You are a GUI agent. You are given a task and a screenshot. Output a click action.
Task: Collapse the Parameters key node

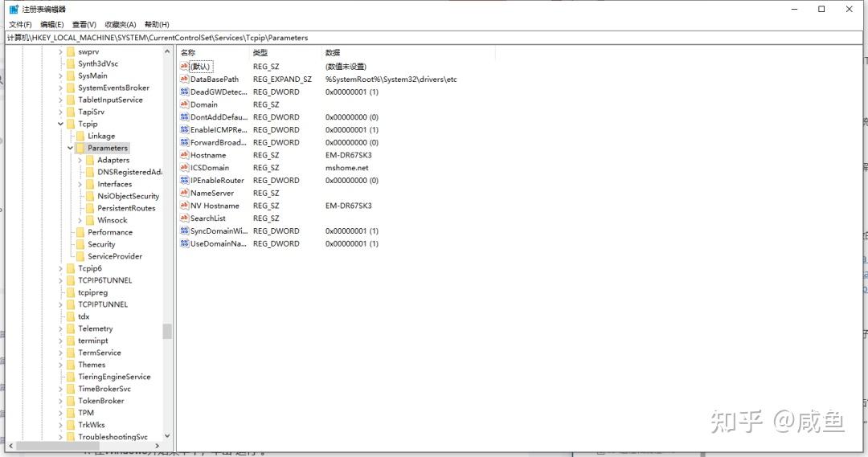coord(70,149)
